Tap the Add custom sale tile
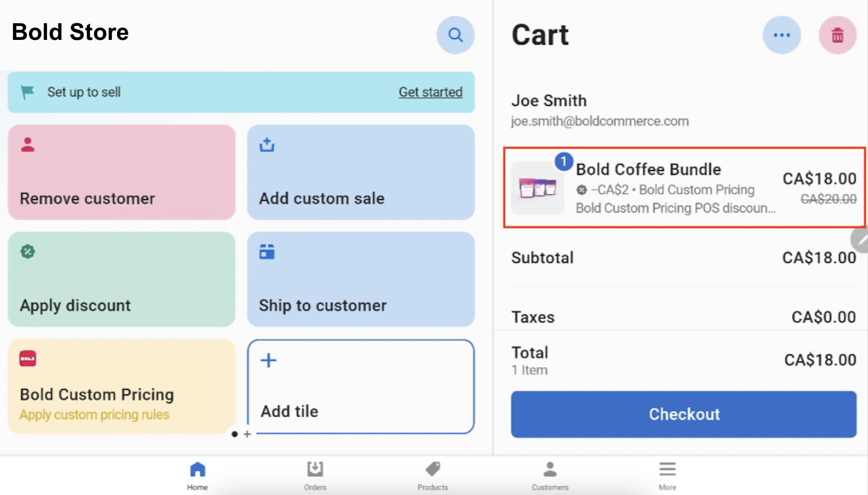 [361, 172]
